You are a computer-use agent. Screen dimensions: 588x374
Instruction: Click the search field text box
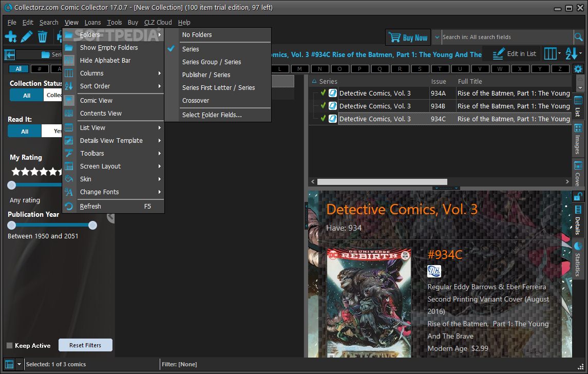pyautogui.click(x=507, y=37)
